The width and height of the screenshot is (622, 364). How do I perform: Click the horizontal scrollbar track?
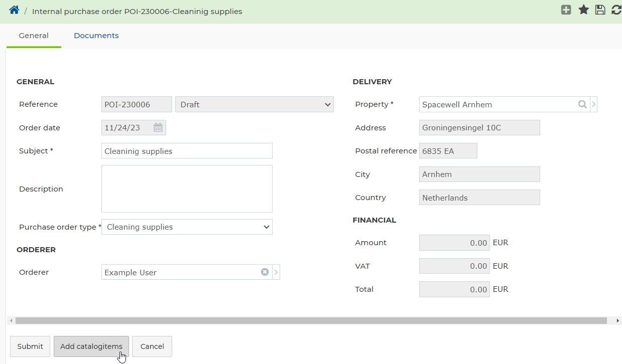click(311, 320)
